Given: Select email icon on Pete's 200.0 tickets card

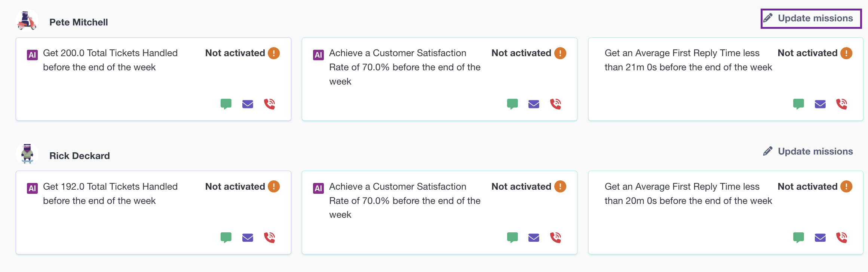Looking at the screenshot, I should (x=248, y=104).
